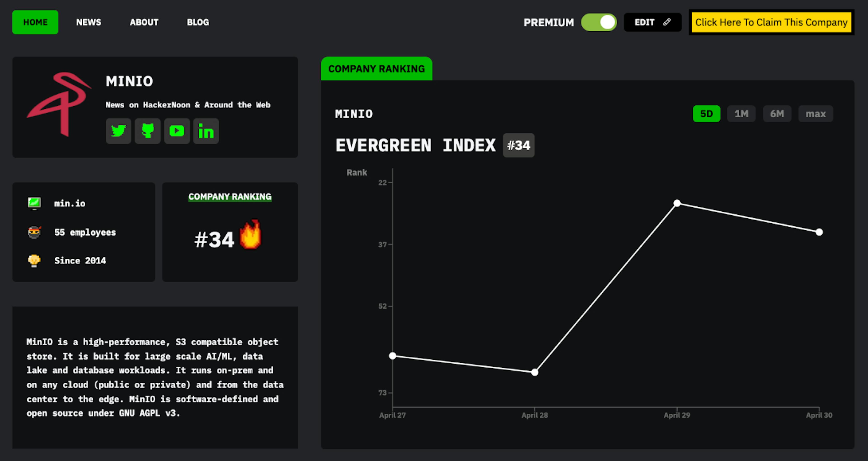Open the Blog page
Image resolution: width=868 pixels, height=461 pixels.
[198, 22]
